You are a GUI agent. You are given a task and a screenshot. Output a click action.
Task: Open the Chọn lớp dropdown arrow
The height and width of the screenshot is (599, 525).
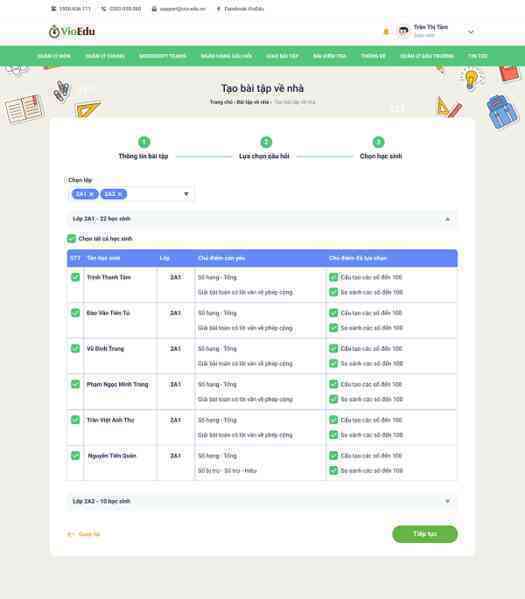click(186, 194)
